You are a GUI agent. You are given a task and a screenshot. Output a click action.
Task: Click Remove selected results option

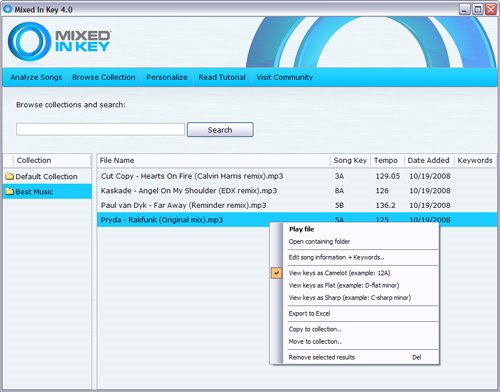point(322,357)
